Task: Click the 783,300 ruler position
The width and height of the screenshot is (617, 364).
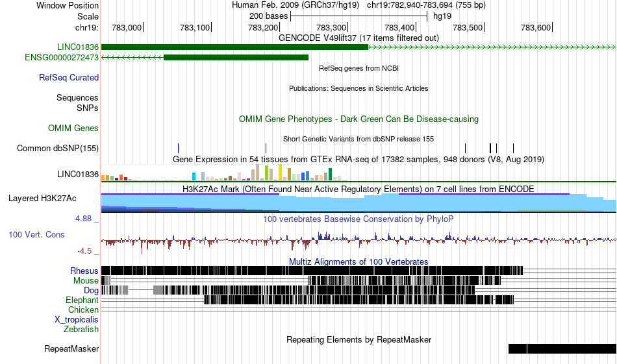Action: [x=331, y=27]
